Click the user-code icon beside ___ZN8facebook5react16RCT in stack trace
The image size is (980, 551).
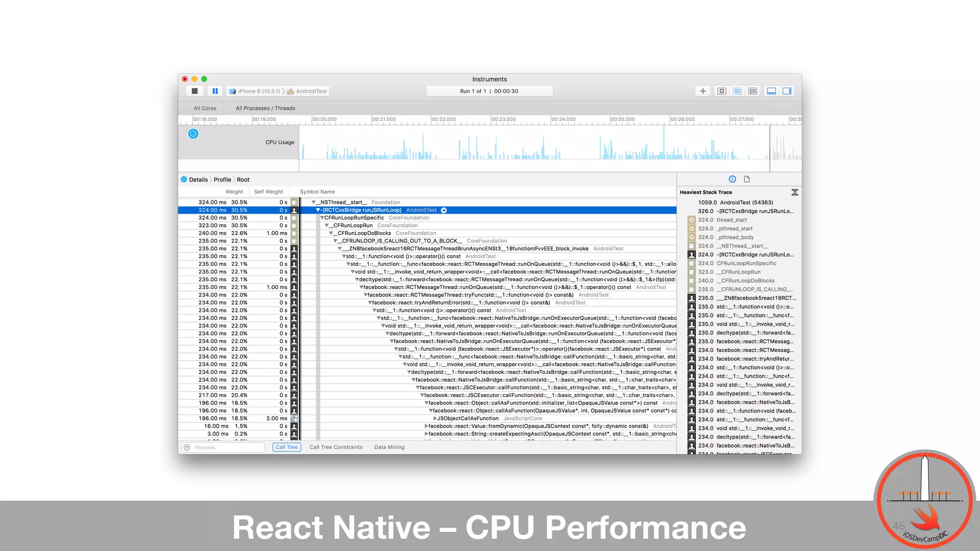(691, 298)
